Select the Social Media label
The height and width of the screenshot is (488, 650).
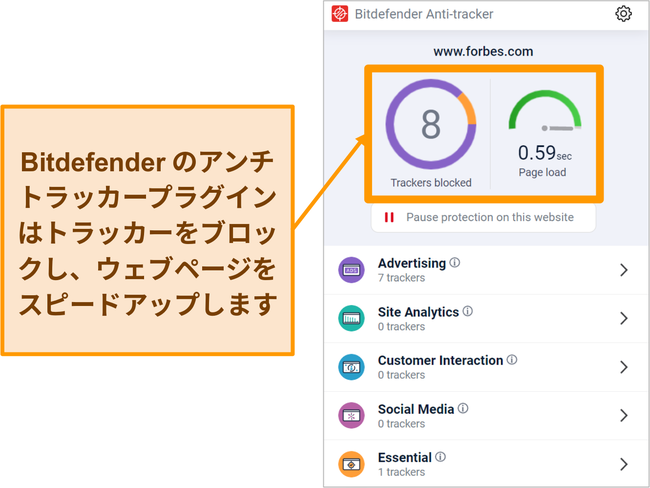tap(416, 409)
